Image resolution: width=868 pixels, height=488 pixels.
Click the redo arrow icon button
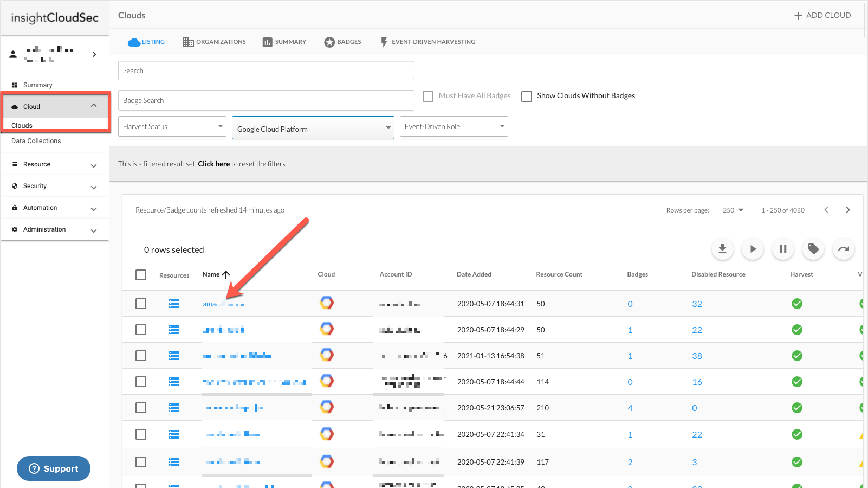844,249
